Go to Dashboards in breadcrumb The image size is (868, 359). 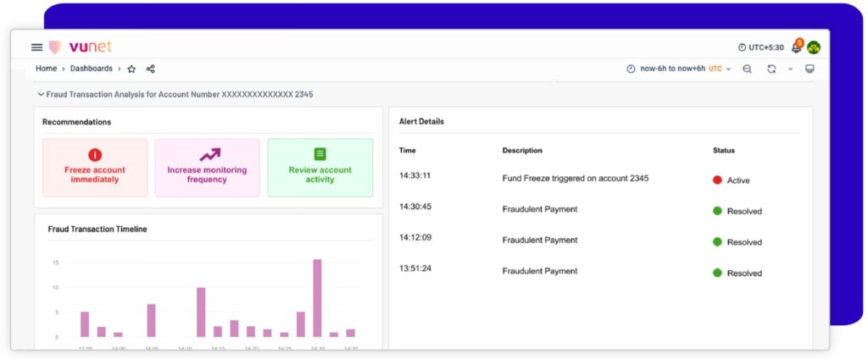pyautogui.click(x=91, y=69)
